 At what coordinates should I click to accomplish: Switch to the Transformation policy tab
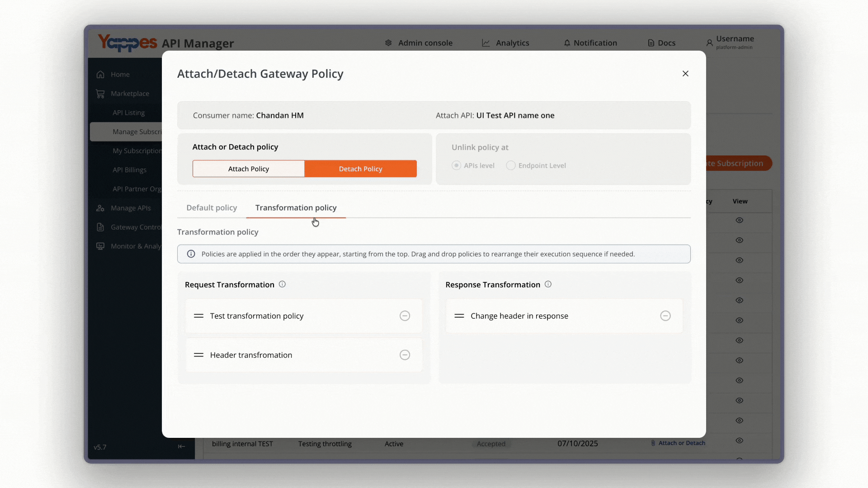[x=296, y=208]
